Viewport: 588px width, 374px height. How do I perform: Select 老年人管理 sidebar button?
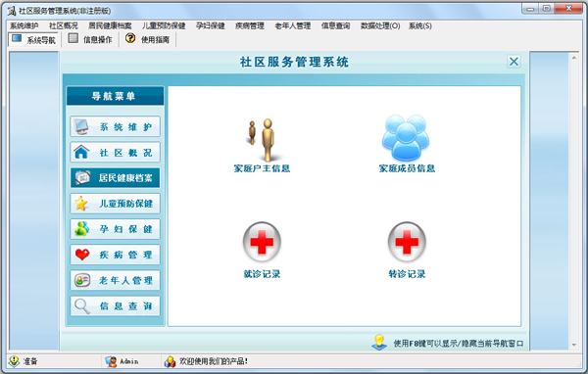tap(115, 280)
